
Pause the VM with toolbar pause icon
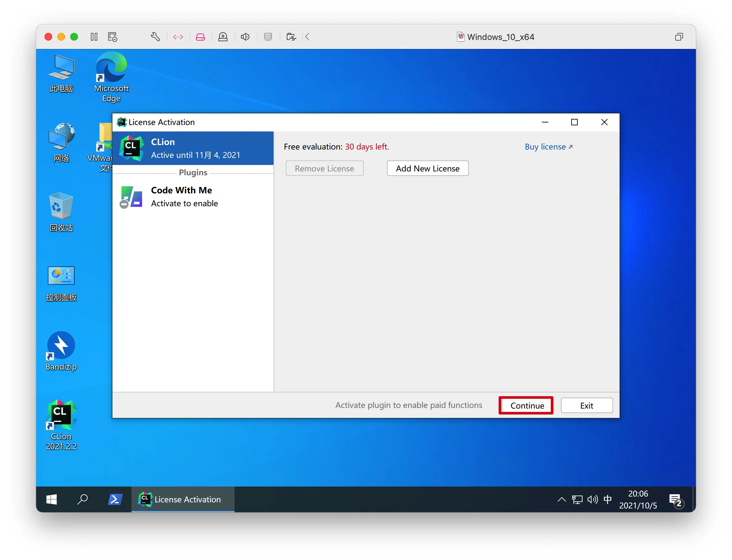coord(94,37)
